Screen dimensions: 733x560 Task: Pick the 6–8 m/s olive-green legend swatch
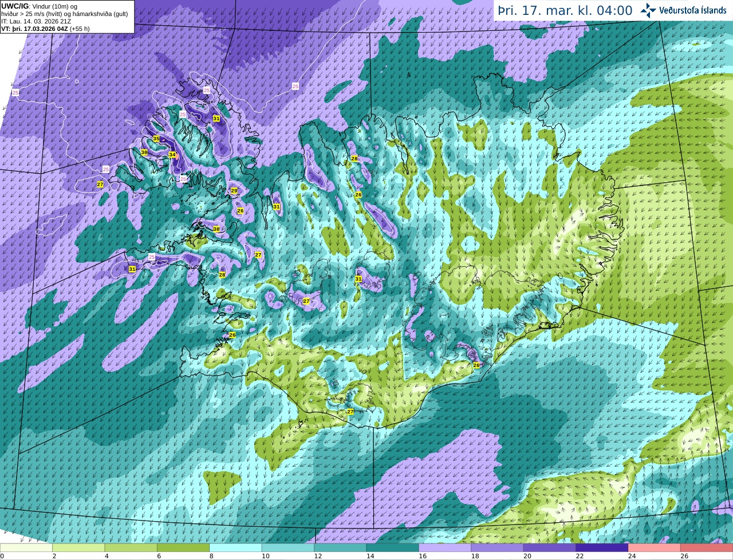pos(183,548)
